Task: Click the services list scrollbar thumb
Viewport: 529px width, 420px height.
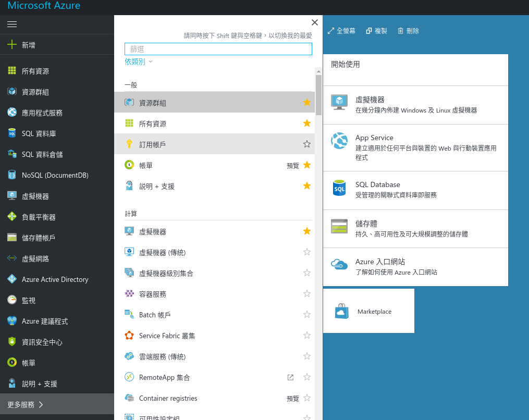Action: pyautogui.click(x=318, y=95)
